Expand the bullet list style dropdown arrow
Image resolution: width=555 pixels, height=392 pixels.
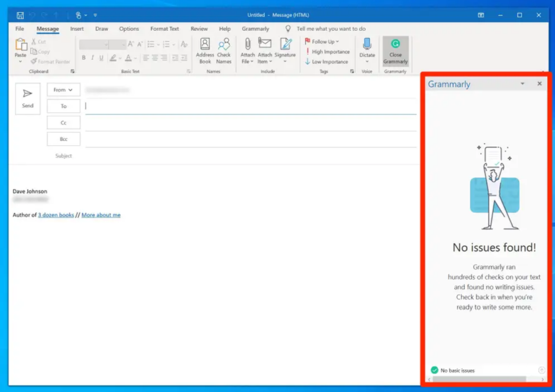[x=158, y=44]
